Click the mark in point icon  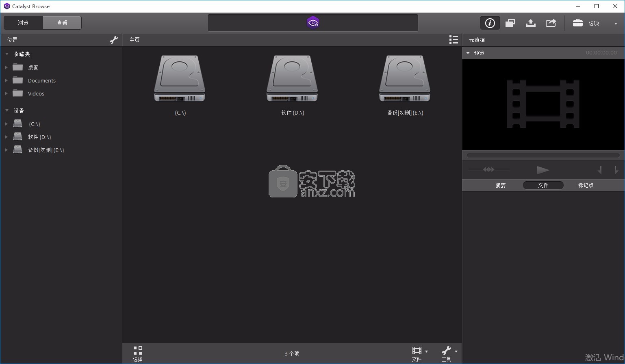point(600,170)
